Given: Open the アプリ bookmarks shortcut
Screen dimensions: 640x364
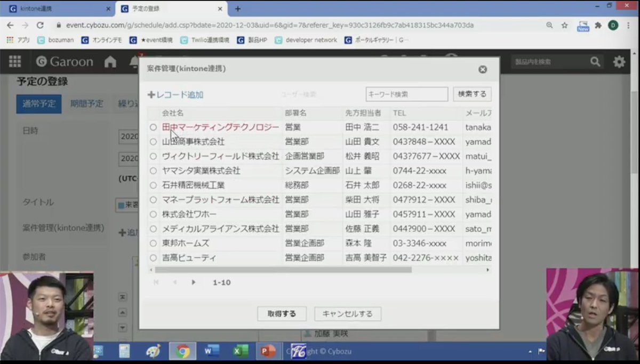Looking at the screenshot, I should 18,40.
